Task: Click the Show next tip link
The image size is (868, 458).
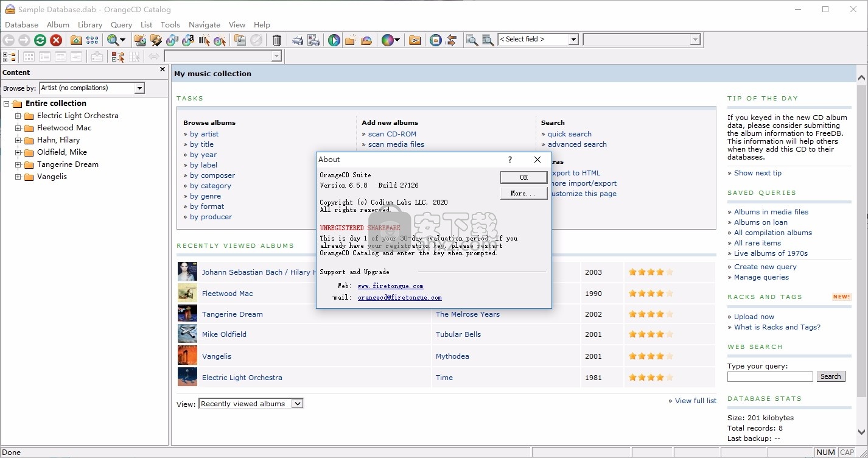Action: (x=758, y=173)
